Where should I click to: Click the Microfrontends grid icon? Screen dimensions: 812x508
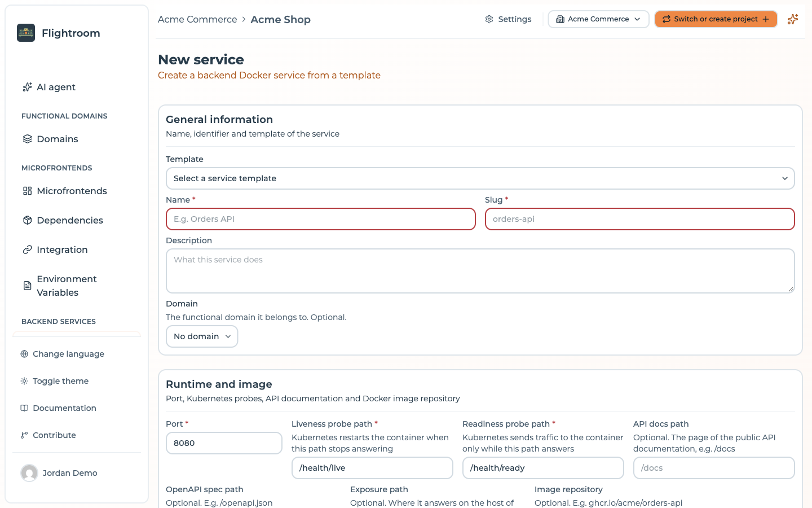pyautogui.click(x=27, y=191)
